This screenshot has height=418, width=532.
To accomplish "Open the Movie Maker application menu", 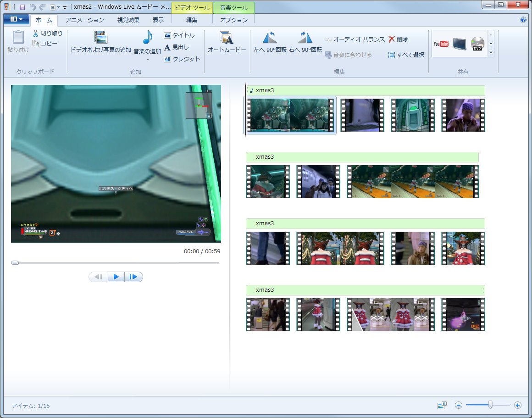I will click(16, 19).
